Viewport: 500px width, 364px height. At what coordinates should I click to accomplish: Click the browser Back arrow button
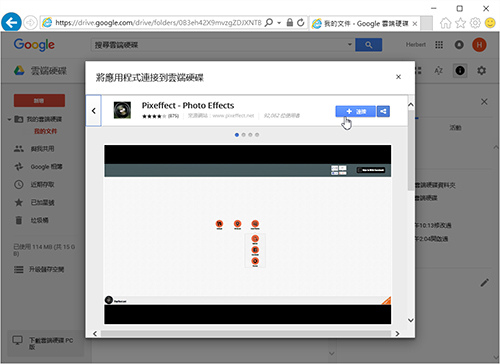click(11, 23)
